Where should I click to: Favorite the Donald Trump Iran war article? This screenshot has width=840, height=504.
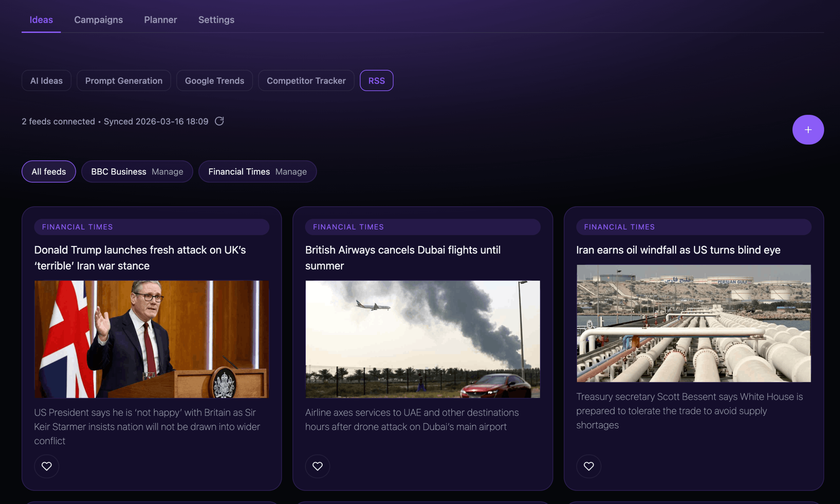pos(46,466)
